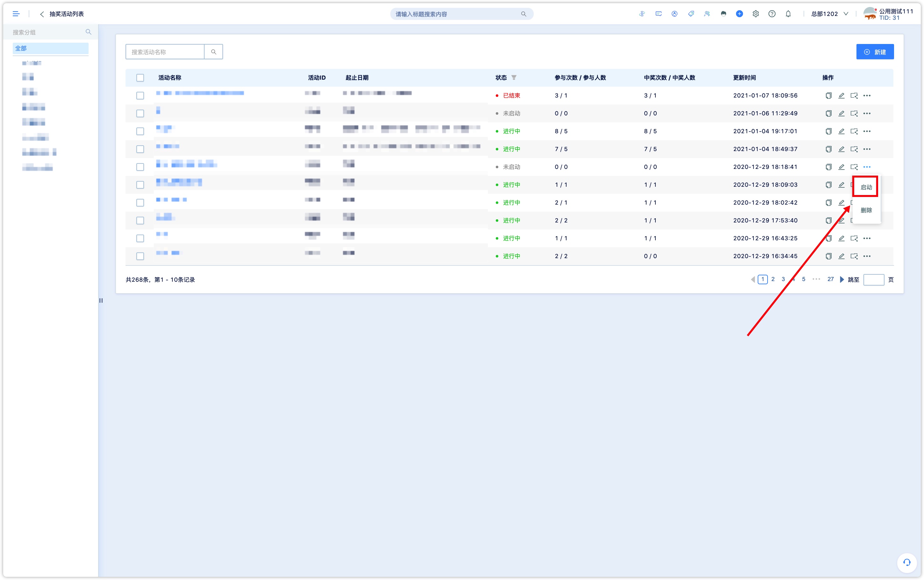Edit the activity updated 2021-01-04 19:17:01
Viewport: 924px width, 580px height.
(x=841, y=131)
